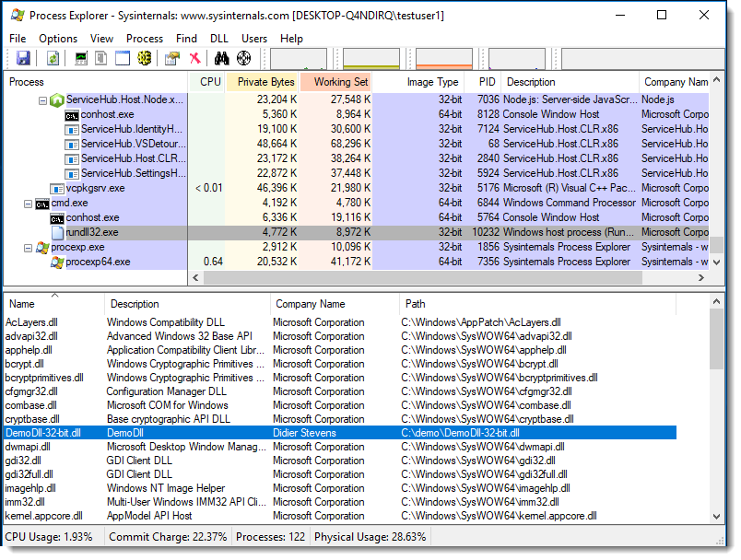
Task: Open the System Information graph icon
Action: click(81, 59)
